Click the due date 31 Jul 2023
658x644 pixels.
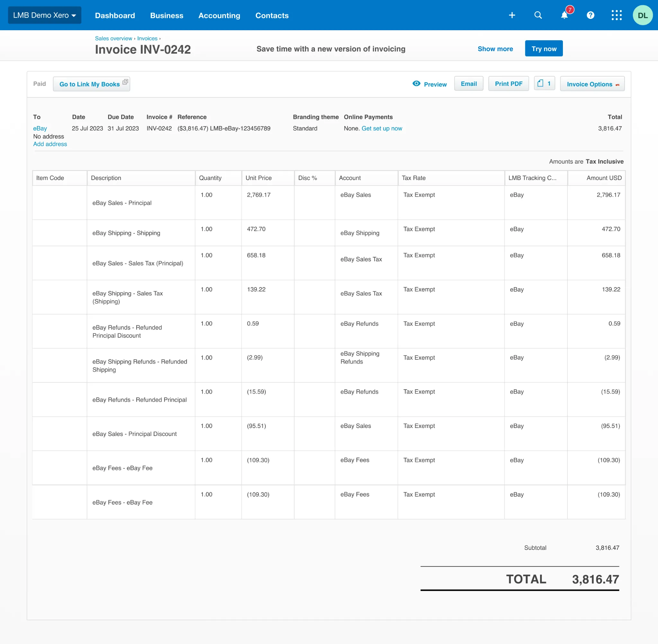123,129
